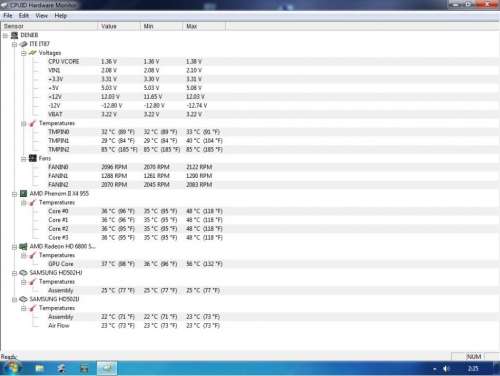
Task: Collapse the SAMSUNG HD502HJ node
Action: click(14, 273)
